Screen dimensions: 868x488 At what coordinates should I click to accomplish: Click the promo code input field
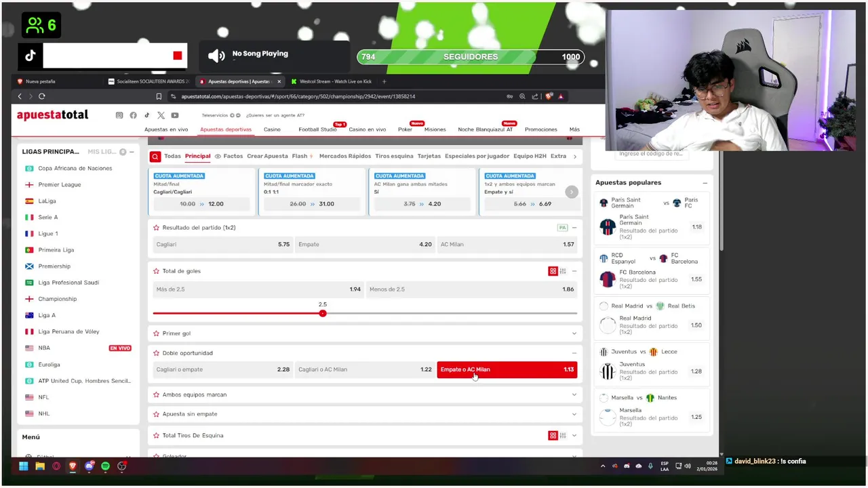pos(651,154)
